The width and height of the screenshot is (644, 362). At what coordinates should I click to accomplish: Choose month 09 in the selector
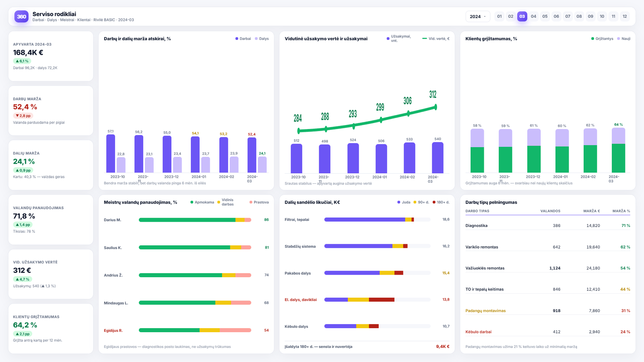[x=590, y=16]
